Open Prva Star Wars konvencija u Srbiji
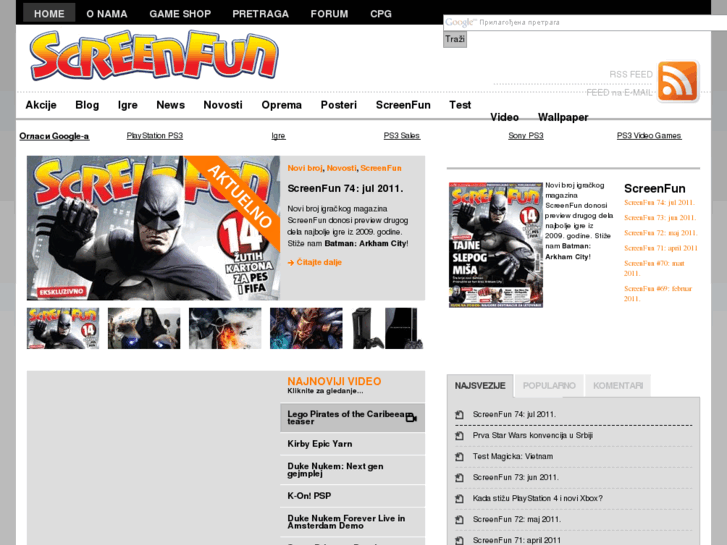727x545 pixels. pyautogui.click(x=532, y=436)
